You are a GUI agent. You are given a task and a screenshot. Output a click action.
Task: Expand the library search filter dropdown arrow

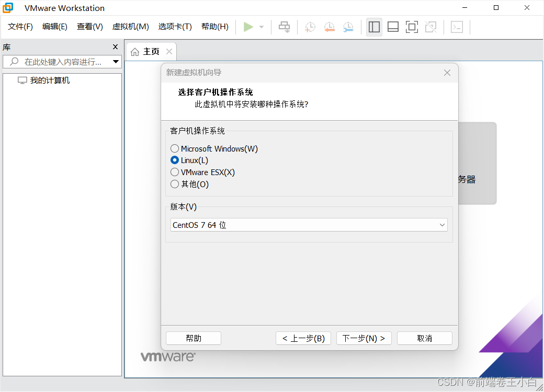tap(116, 62)
